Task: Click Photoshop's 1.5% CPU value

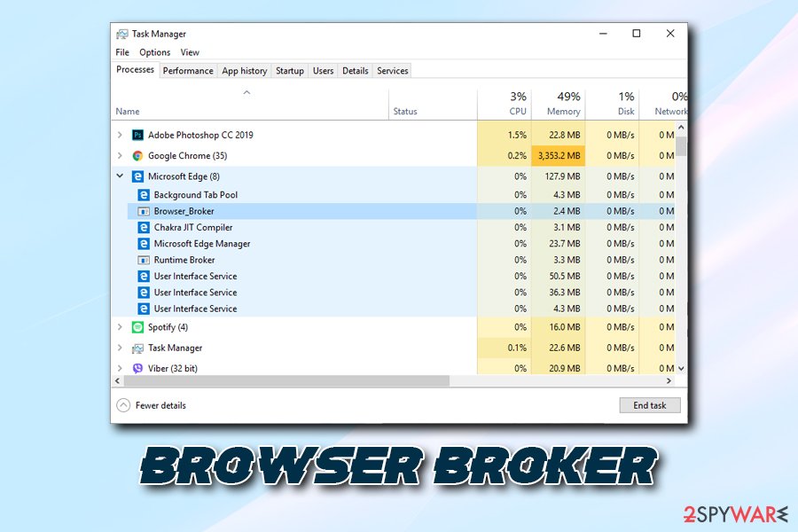Action: (x=517, y=135)
